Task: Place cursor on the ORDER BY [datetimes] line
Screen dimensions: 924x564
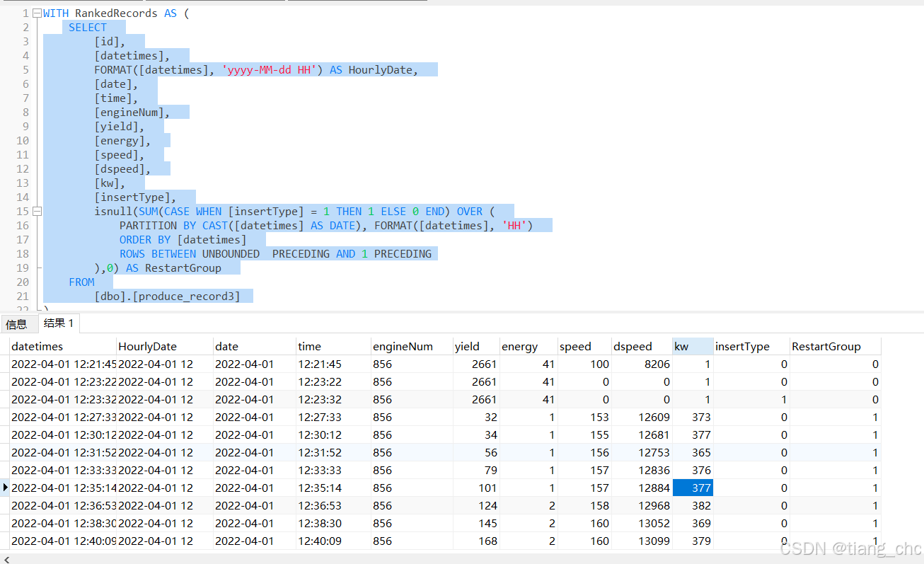Action: tap(183, 240)
